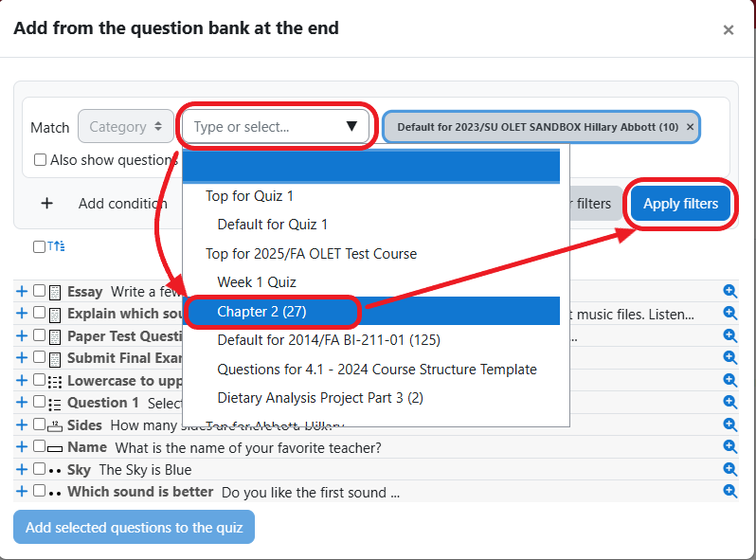Click the plus icon next to Add condition
The image size is (756, 560).
(47, 203)
